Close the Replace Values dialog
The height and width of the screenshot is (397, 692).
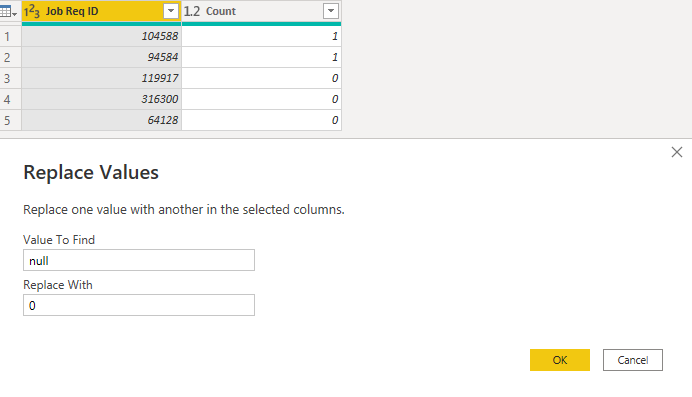(677, 152)
